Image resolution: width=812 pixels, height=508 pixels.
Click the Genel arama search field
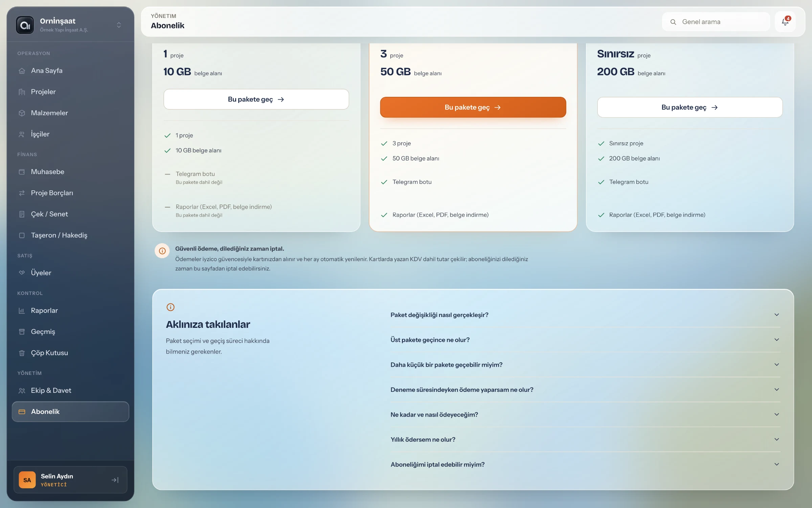click(x=716, y=22)
